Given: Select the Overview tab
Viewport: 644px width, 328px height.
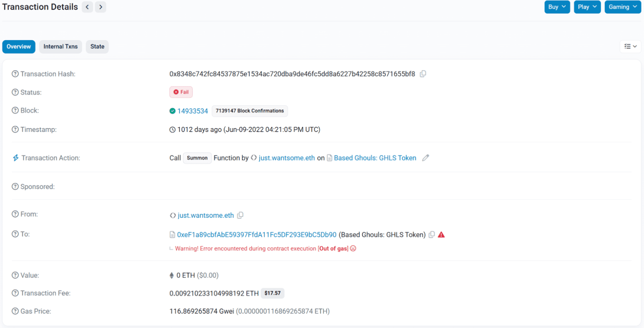Looking at the screenshot, I should pyautogui.click(x=19, y=47).
